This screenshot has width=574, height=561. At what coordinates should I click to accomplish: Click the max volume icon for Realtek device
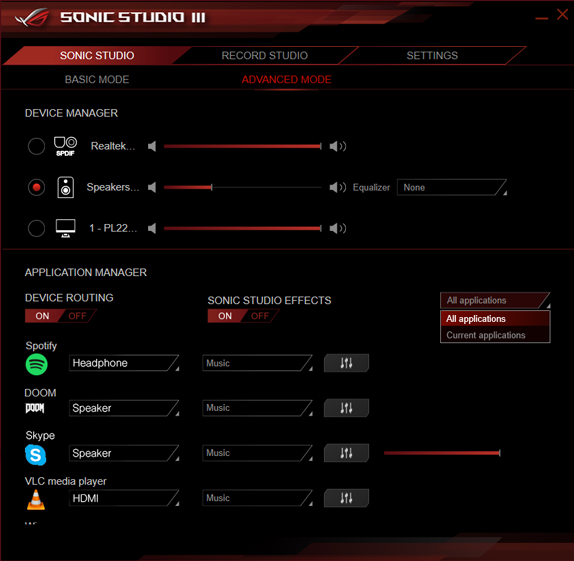pyautogui.click(x=338, y=146)
